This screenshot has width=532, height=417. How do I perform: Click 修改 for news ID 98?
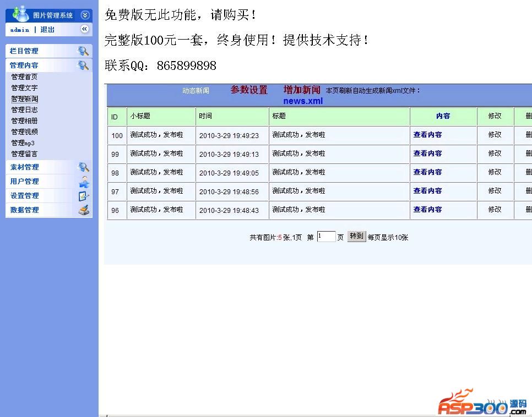495,172
